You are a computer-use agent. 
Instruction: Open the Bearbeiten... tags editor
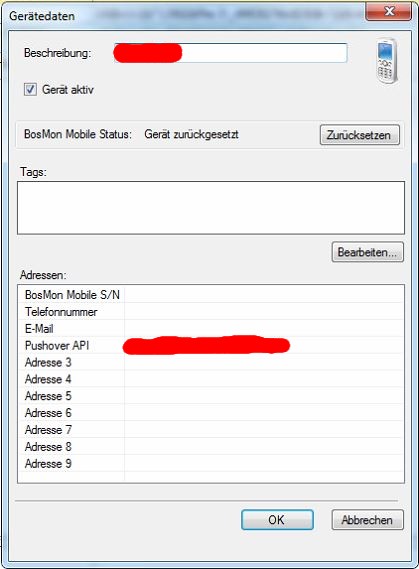click(x=367, y=252)
